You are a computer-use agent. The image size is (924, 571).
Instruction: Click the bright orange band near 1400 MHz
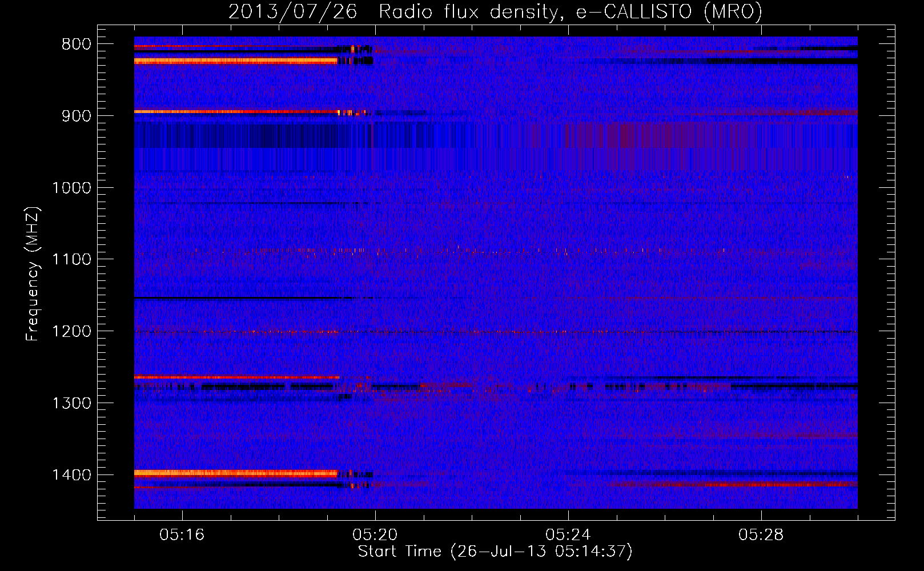tap(236, 473)
